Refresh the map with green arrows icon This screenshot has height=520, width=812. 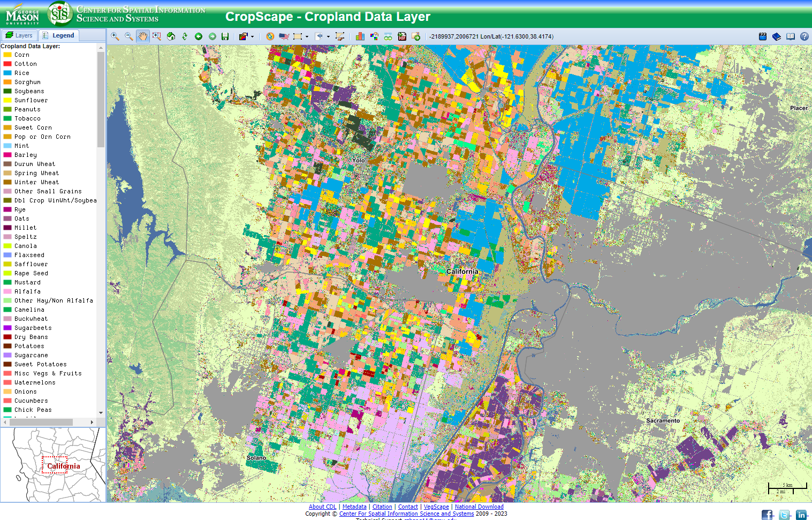coord(185,36)
